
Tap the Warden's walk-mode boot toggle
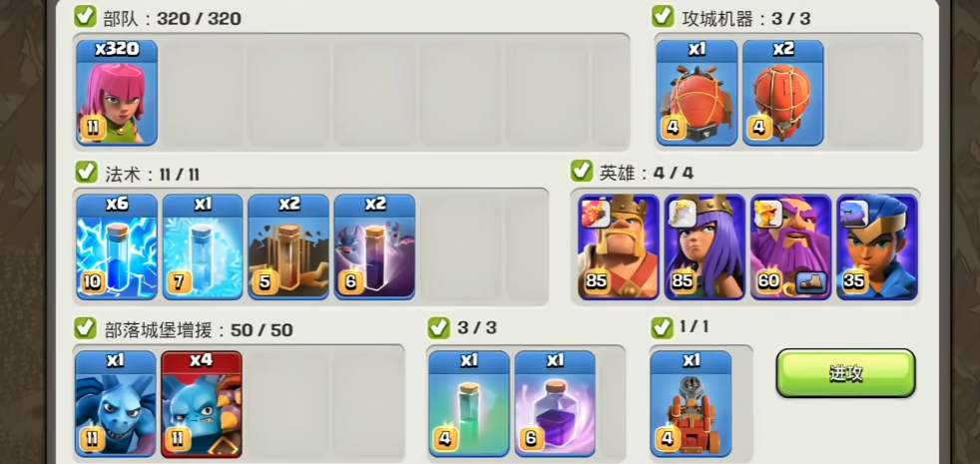pyautogui.click(x=812, y=282)
